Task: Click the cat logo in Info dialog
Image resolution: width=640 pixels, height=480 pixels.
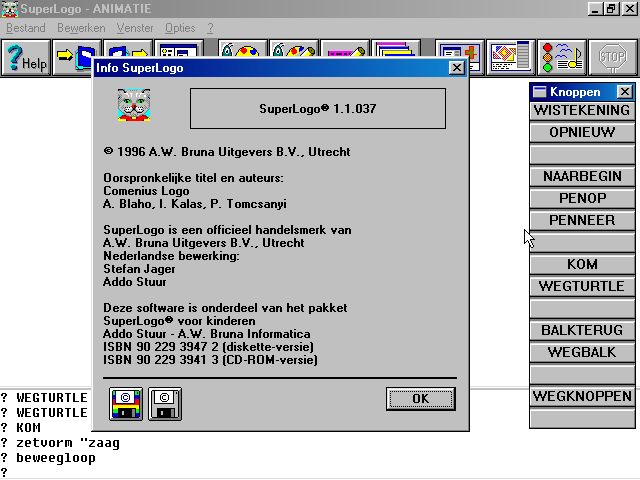Action: pyautogui.click(x=134, y=105)
